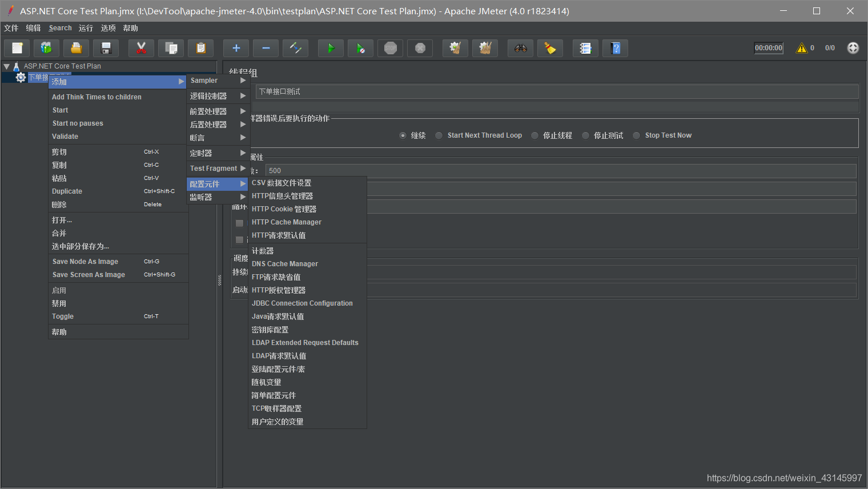
Task: Click the Open file folder icon
Action: (x=77, y=48)
